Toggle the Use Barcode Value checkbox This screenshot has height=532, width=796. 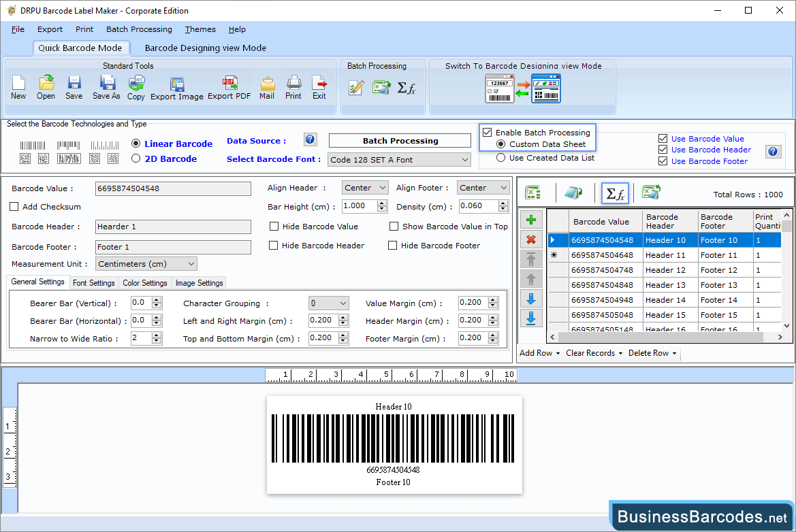point(663,139)
